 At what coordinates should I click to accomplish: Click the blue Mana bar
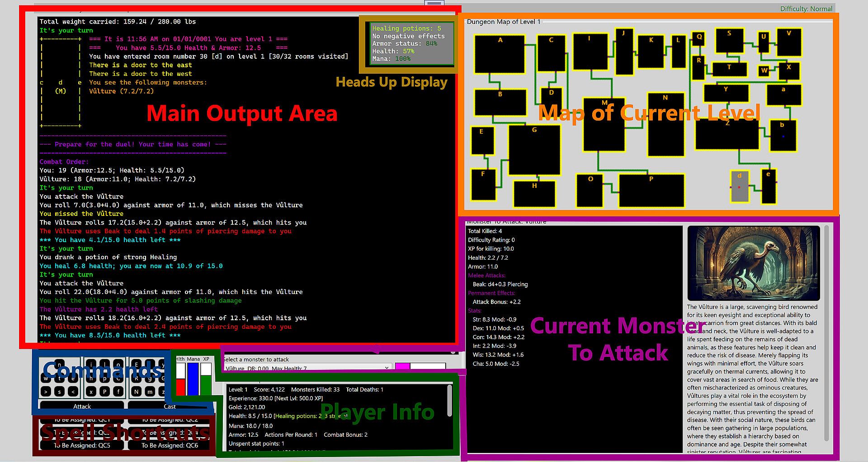(x=193, y=378)
